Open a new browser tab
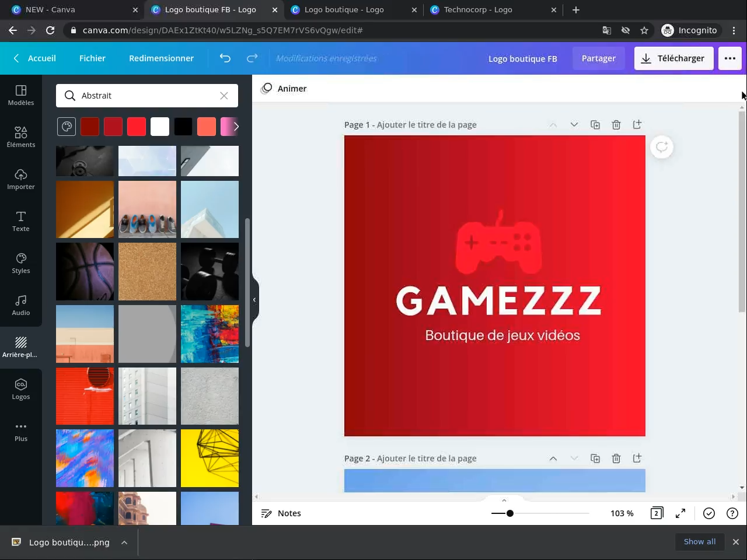Viewport: 747px width, 560px height. click(576, 10)
